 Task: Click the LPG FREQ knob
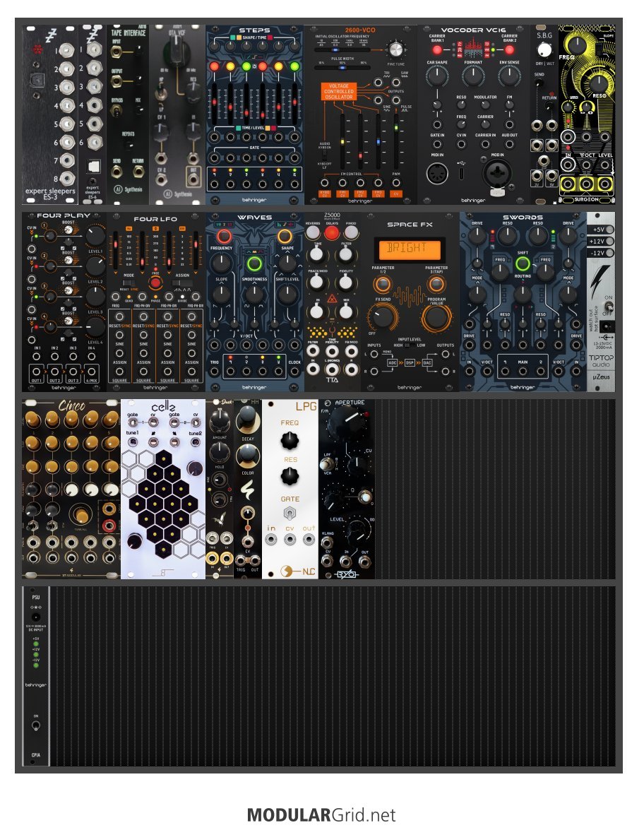(290, 440)
